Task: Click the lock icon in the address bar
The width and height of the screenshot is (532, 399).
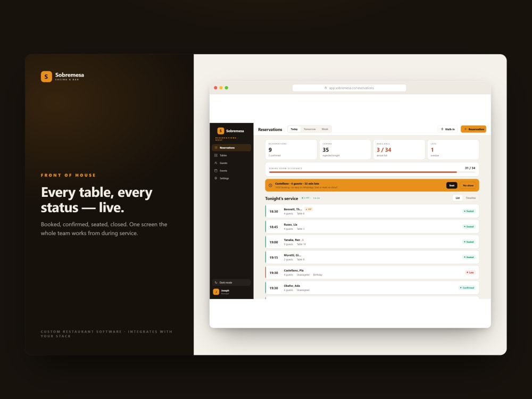Action: tap(326, 88)
